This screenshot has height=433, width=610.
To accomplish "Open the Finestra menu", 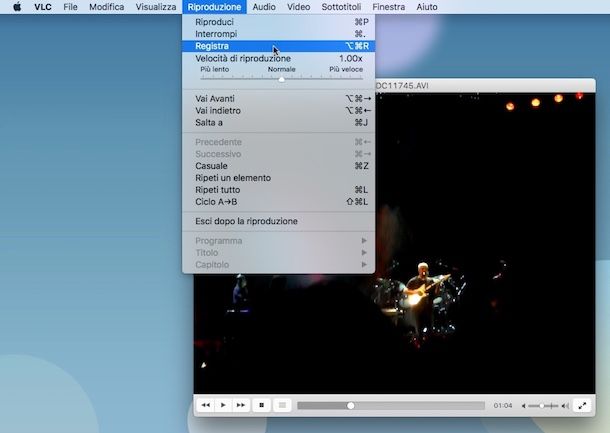I will (x=389, y=7).
